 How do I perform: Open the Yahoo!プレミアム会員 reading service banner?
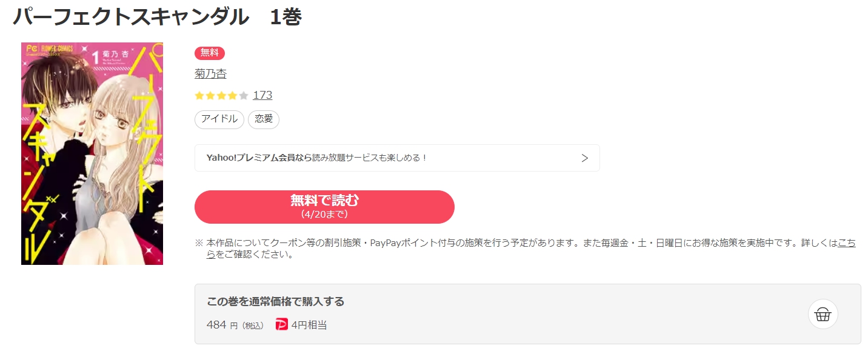click(x=397, y=158)
